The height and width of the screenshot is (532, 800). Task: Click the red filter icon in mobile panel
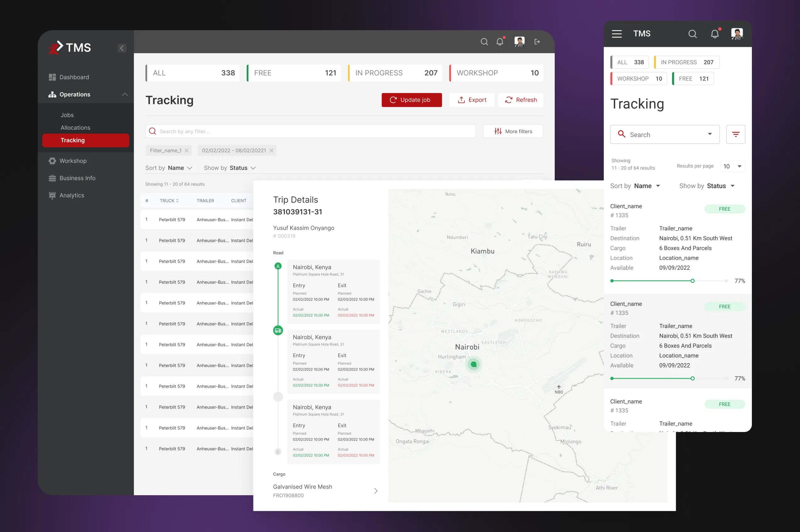735,134
